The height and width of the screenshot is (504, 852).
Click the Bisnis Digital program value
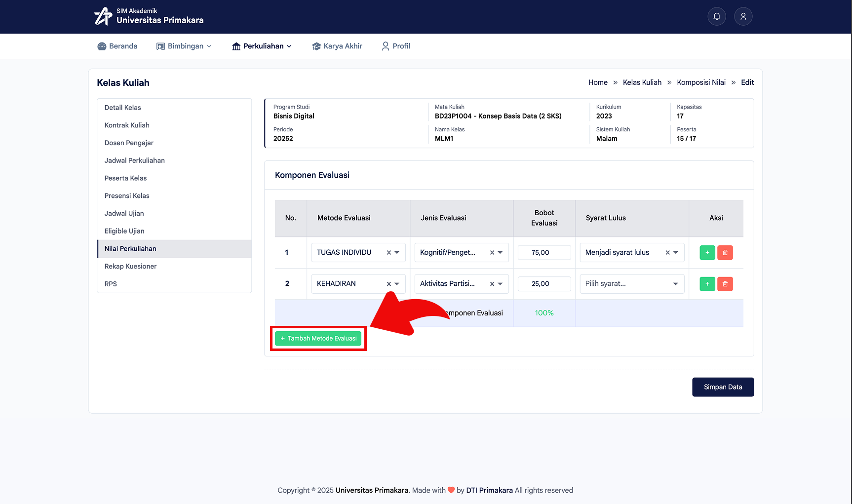click(x=294, y=116)
